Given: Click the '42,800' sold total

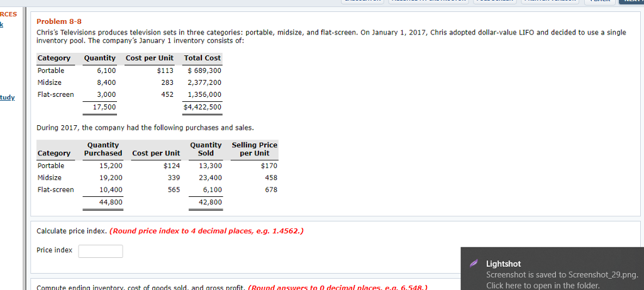Looking at the screenshot, I should click(x=210, y=202).
